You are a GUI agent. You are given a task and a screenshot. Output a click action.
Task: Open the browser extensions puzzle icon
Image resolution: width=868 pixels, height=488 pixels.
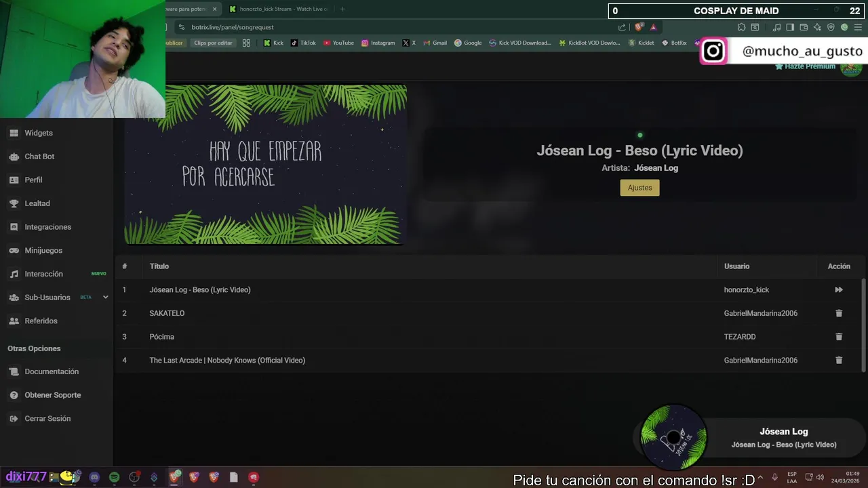741,27
